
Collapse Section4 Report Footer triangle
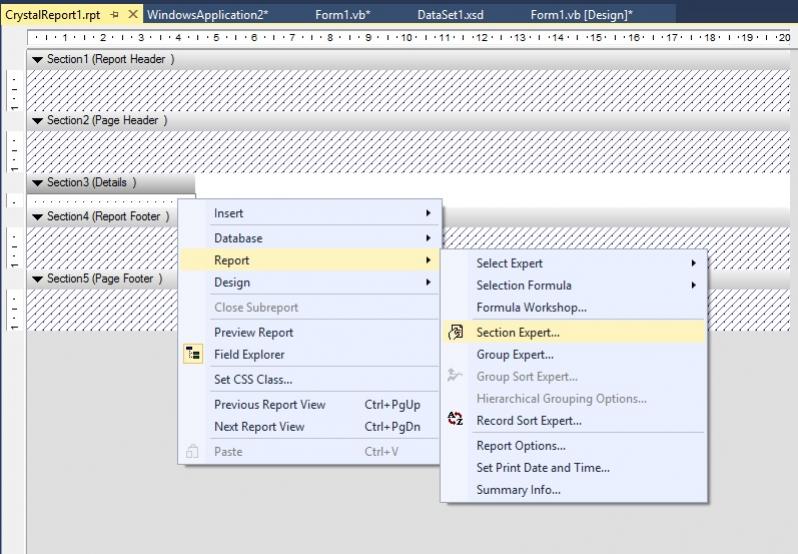[37, 217]
